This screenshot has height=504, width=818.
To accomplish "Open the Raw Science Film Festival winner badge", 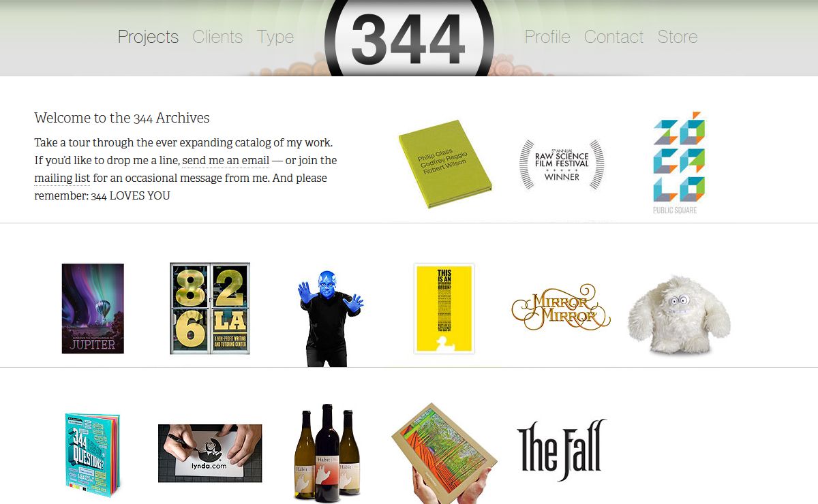I will 562,164.
